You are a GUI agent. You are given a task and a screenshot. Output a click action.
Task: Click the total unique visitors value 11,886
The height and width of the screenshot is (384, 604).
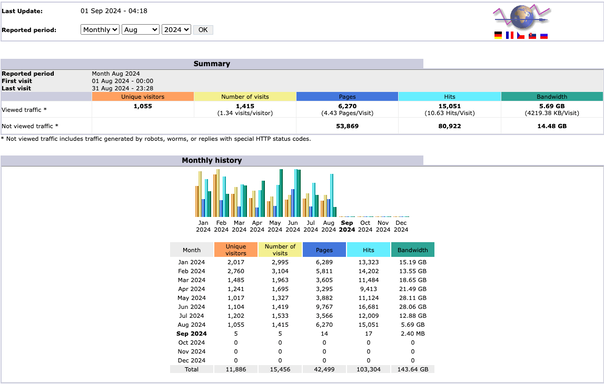click(x=236, y=369)
